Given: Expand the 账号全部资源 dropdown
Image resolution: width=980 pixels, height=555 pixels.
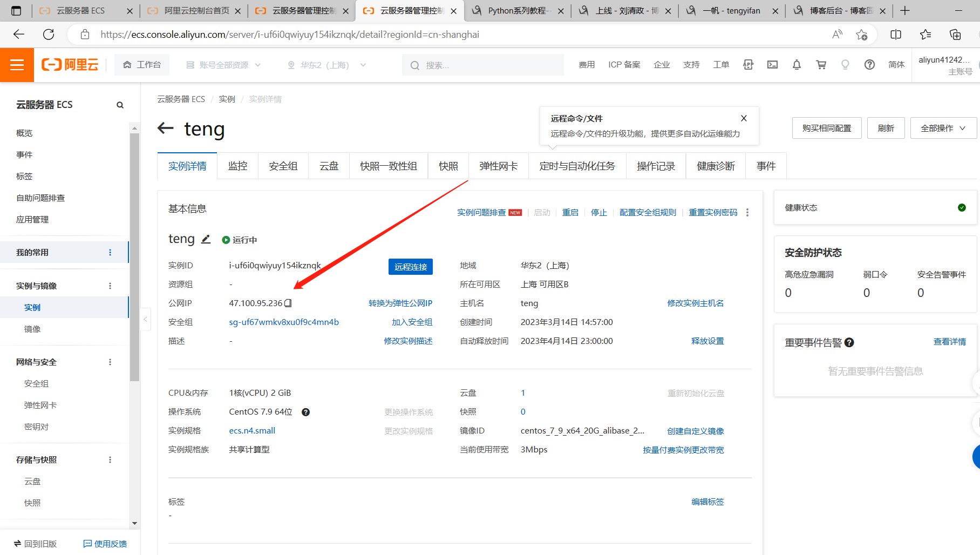Looking at the screenshot, I should point(223,65).
